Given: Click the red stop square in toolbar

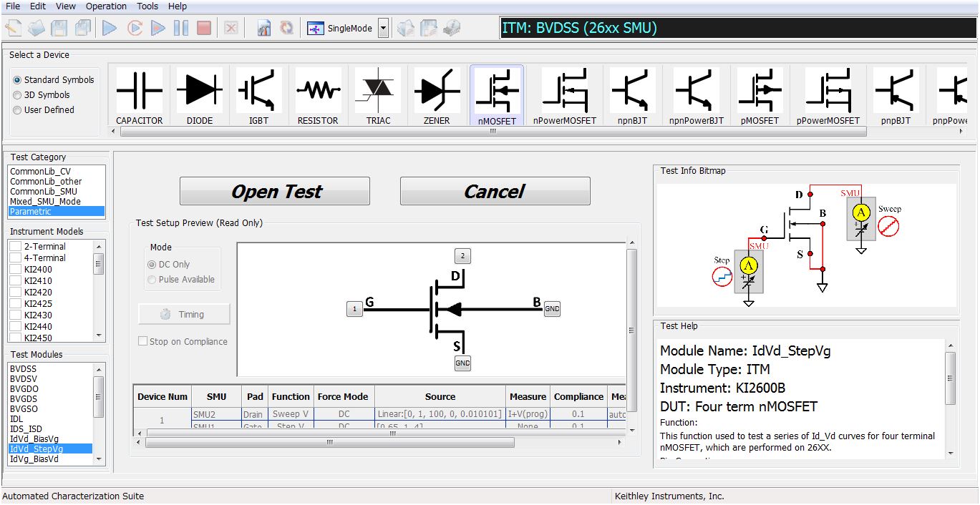Looking at the screenshot, I should pyautogui.click(x=204, y=28).
